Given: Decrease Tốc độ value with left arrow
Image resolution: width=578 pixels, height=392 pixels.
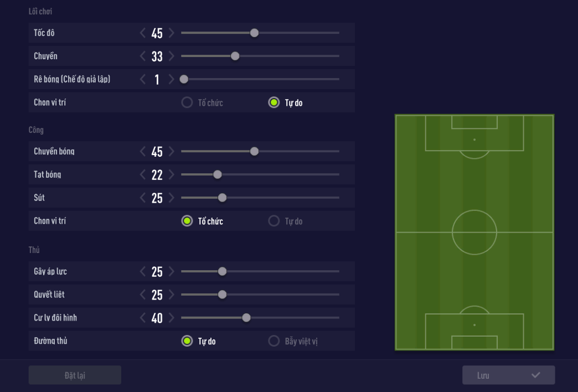Looking at the screenshot, I should [x=143, y=33].
